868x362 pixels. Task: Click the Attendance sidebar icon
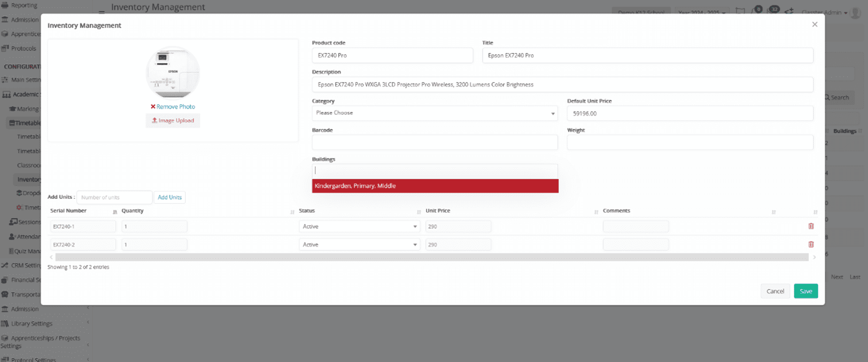point(12,236)
